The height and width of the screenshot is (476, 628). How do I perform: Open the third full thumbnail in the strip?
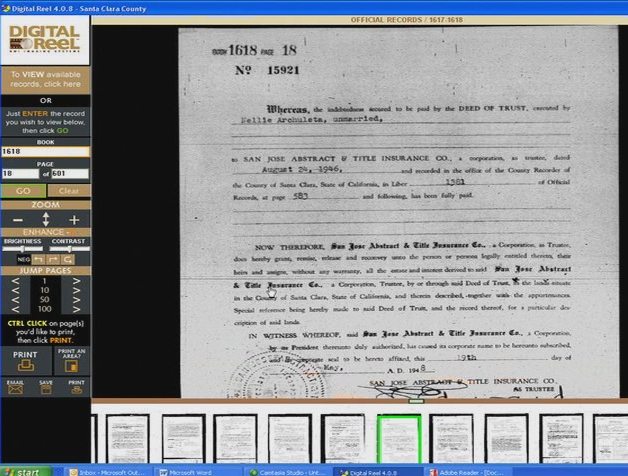[236, 439]
